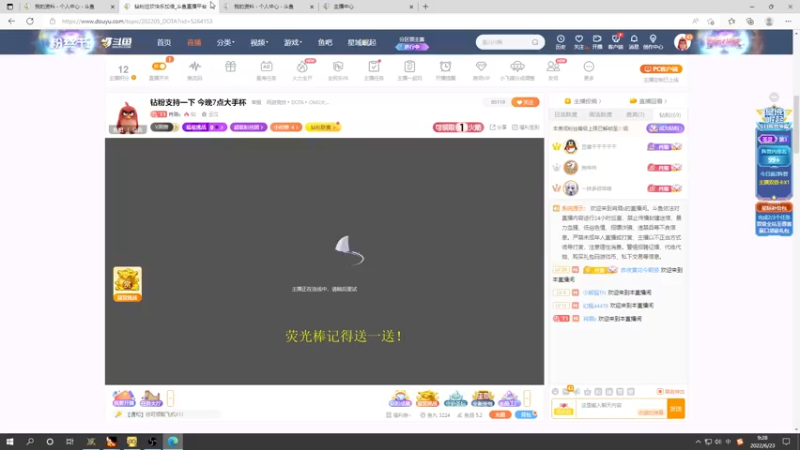
Task: Click the gold treasure chest icon on video
Action: click(128, 283)
